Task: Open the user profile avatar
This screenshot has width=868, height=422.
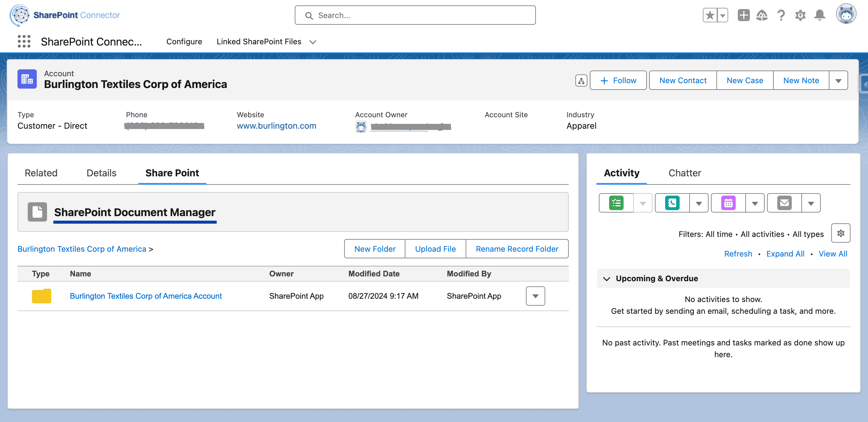Action: tap(846, 14)
